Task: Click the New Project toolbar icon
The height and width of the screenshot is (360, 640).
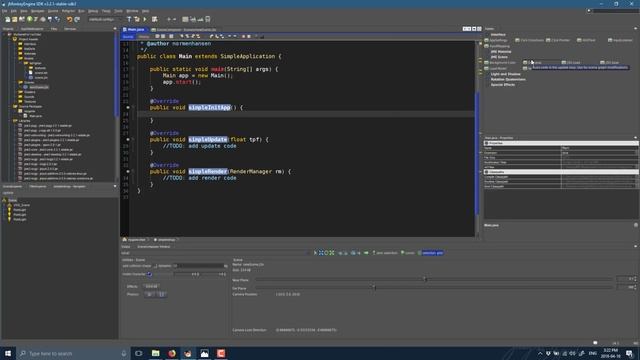Action: point(15,19)
